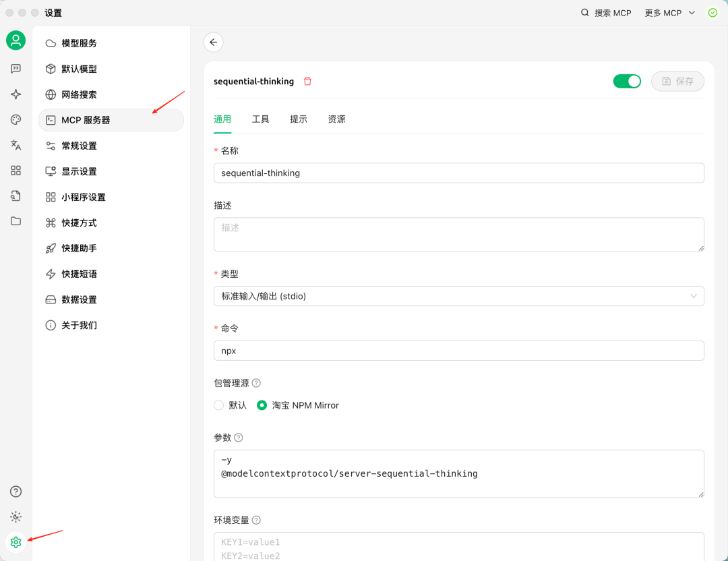
Task: Open the translate icon in sidebar
Action: point(16,145)
